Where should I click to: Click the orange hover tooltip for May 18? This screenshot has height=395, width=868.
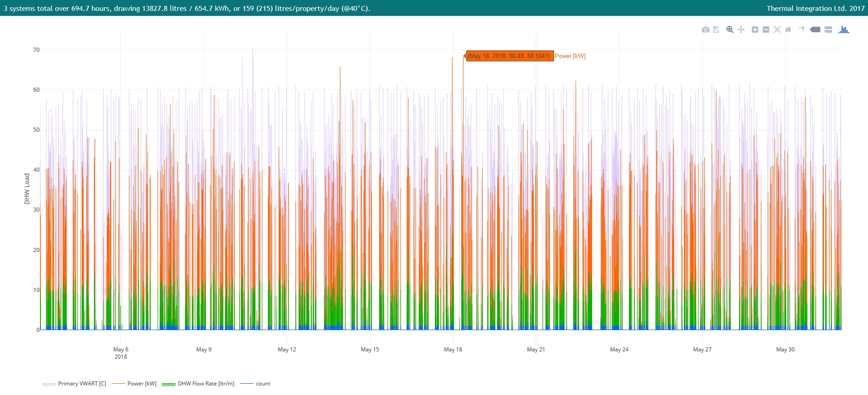click(509, 56)
